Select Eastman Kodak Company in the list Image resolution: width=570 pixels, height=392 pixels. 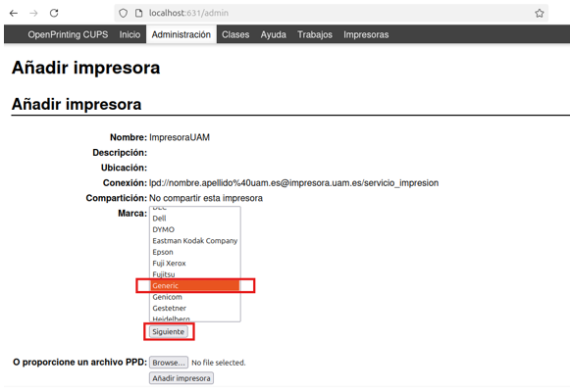[195, 241]
